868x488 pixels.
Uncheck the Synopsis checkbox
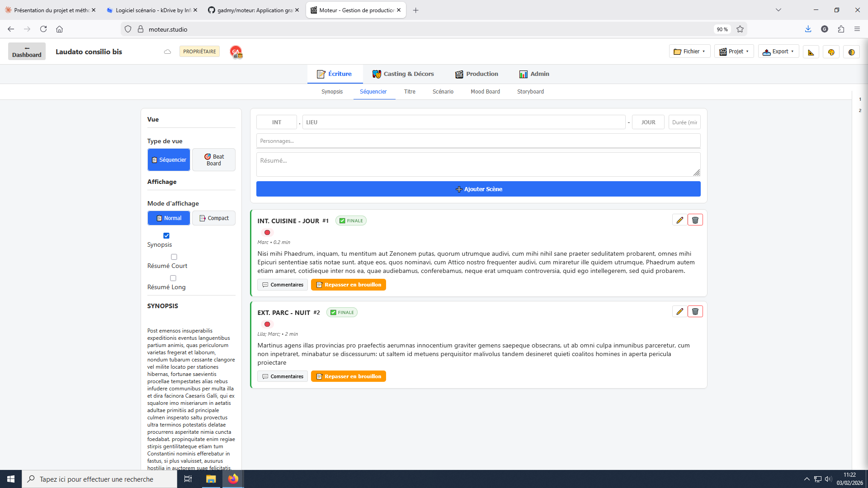(166, 235)
